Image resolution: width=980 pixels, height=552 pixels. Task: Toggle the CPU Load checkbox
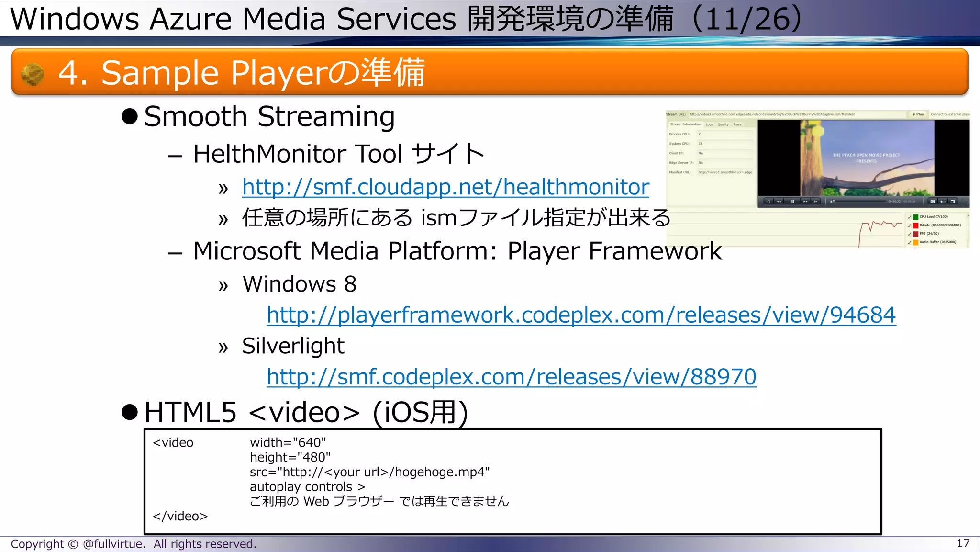tap(909, 217)
